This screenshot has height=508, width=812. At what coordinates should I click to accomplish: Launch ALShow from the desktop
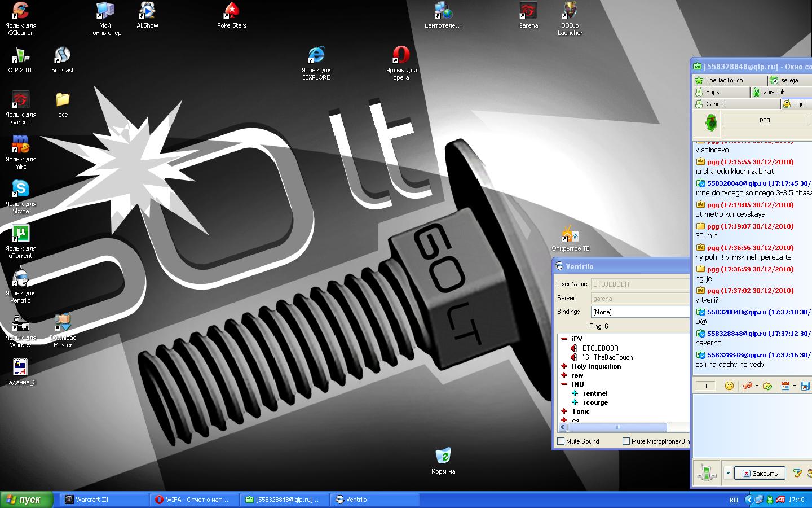coord(147,15)
